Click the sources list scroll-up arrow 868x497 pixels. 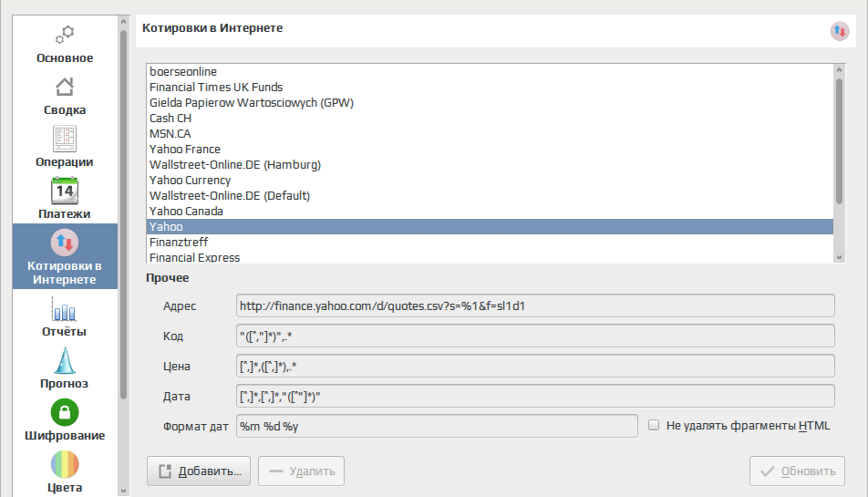tap(839, 69)
